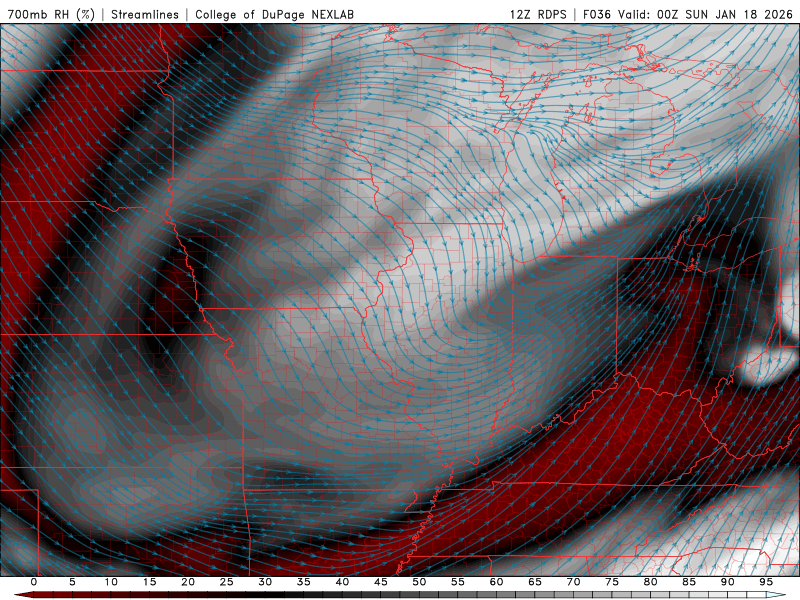Select the 'F036' forecast hour text

(x=597, y=14)
